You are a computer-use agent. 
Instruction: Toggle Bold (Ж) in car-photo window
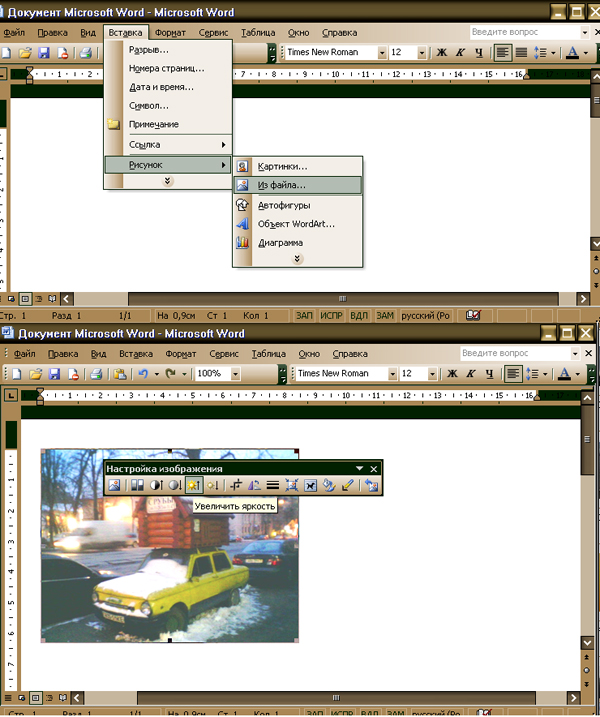452,374
